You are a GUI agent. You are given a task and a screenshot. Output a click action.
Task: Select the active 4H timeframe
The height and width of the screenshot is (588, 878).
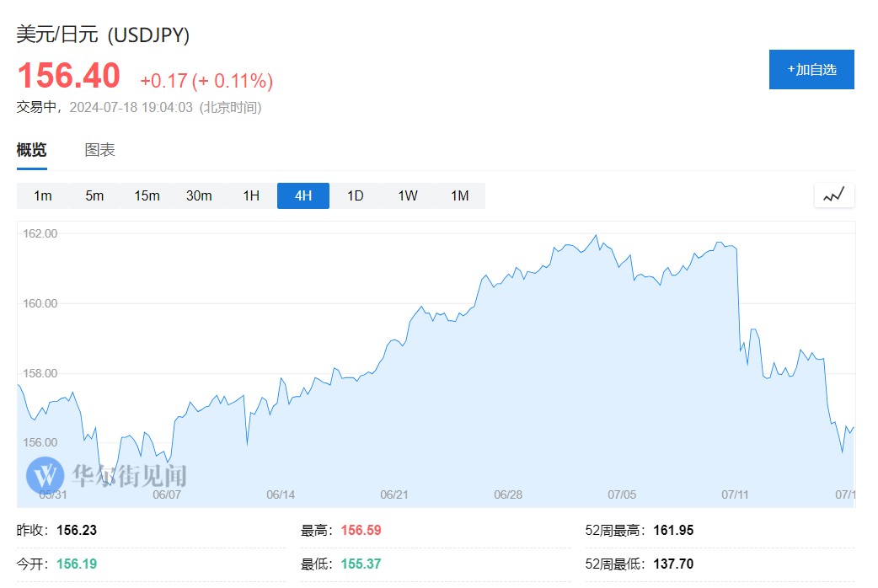[x=303, y=196]
